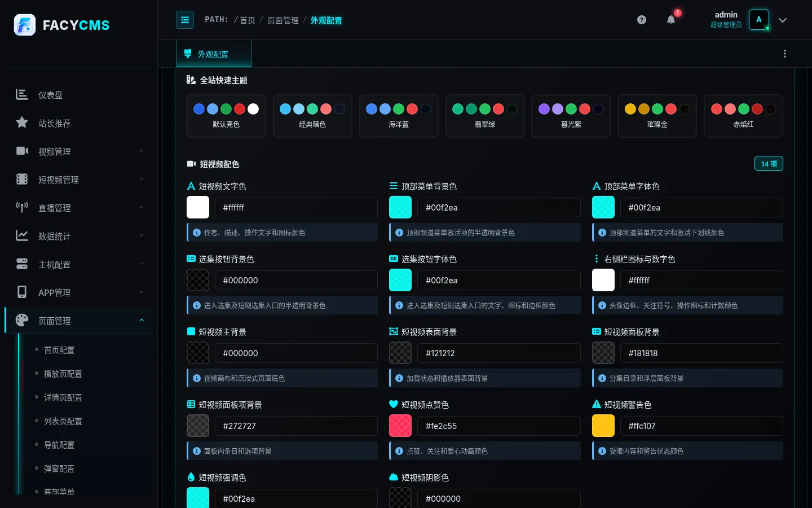Apply the 默认亮色 quick theme
This screenshot has width=812, height=508.
(x=226, y=116)
